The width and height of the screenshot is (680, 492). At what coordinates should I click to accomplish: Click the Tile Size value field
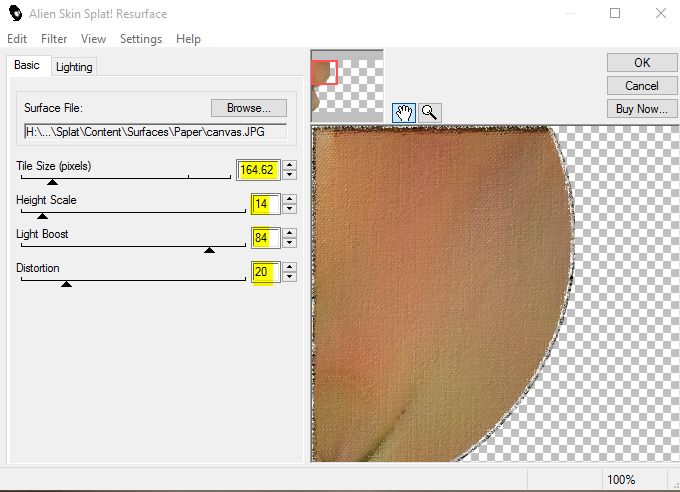point(258,170)
